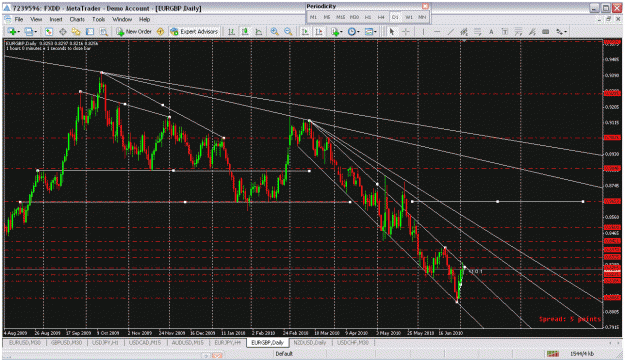Switch to the USDCHF,M30 chart tab
The height and width of the screenshot is (360, 625).
(x=353, y=342)
